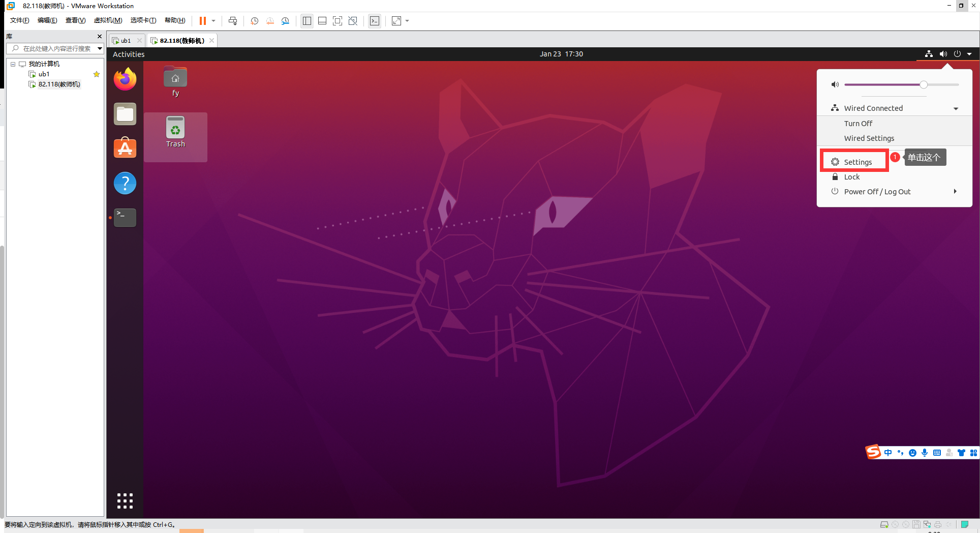Focus the library search input field

point(56,48)
